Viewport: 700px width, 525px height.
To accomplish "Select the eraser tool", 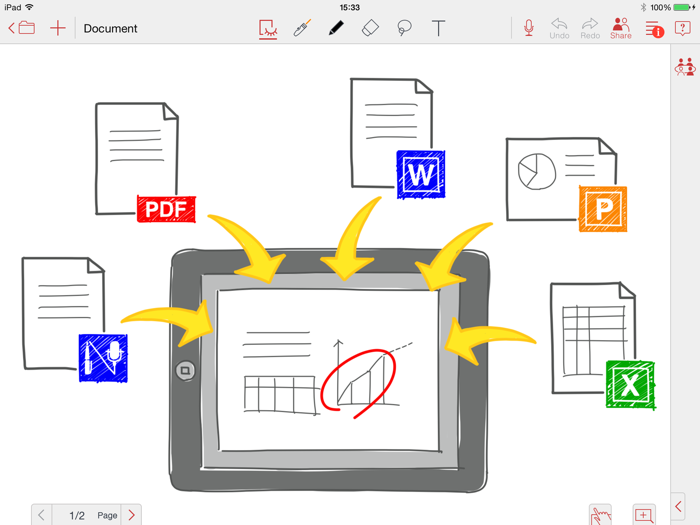I will point(370,28).
